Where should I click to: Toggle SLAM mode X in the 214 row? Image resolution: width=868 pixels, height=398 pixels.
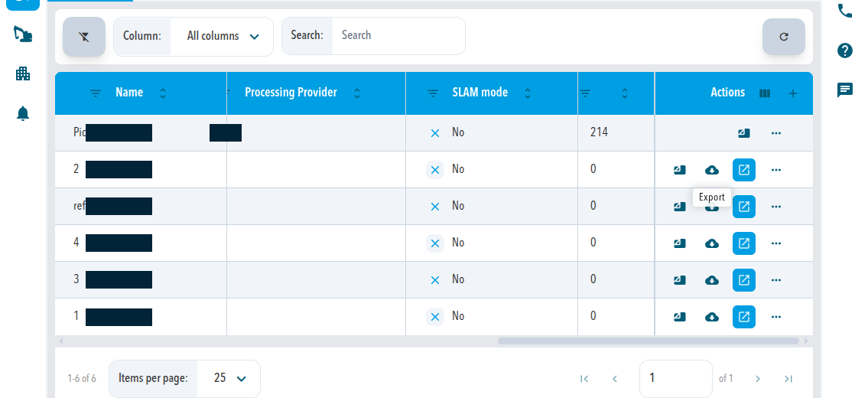[x=435, y=133]
